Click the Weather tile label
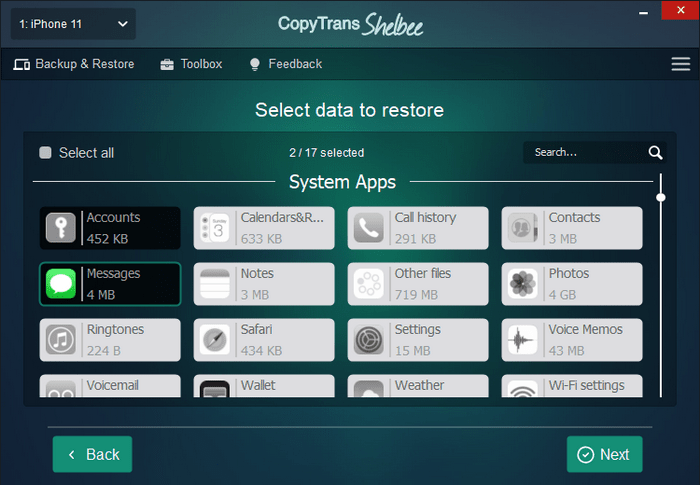Screen dimensions: 700x485 tap(419, 385)
